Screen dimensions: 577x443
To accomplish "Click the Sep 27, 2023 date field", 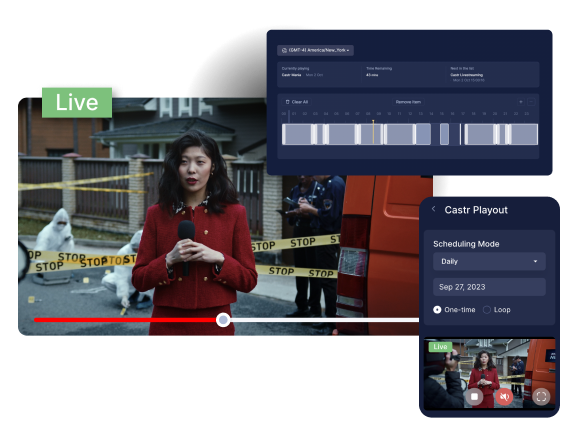I will 489,287.
